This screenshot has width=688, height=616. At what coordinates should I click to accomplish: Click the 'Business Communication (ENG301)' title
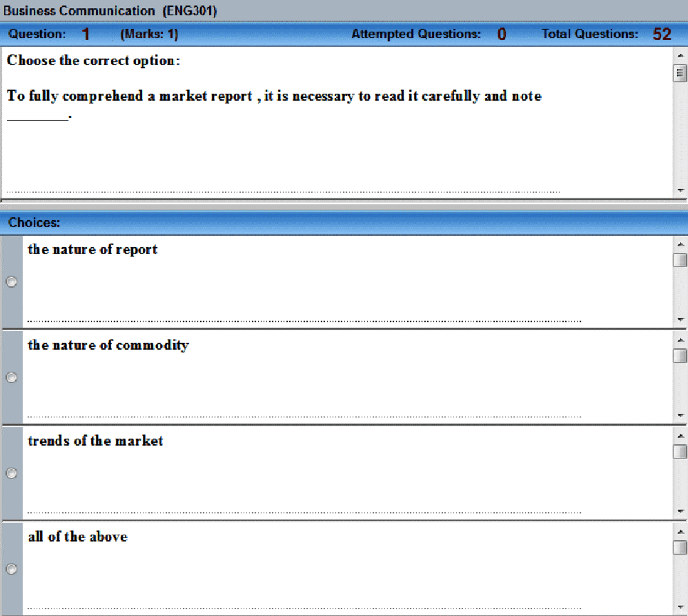tap(110, 11)
